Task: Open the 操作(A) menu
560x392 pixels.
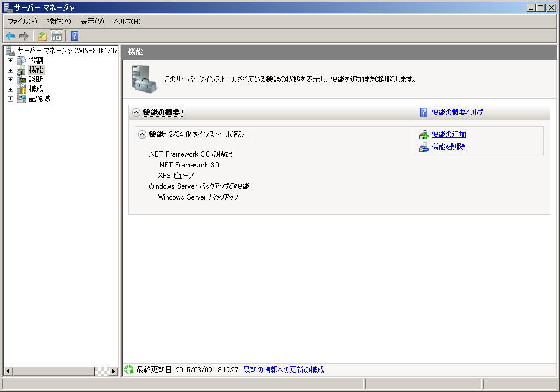Action: click(x=59, y=22)
